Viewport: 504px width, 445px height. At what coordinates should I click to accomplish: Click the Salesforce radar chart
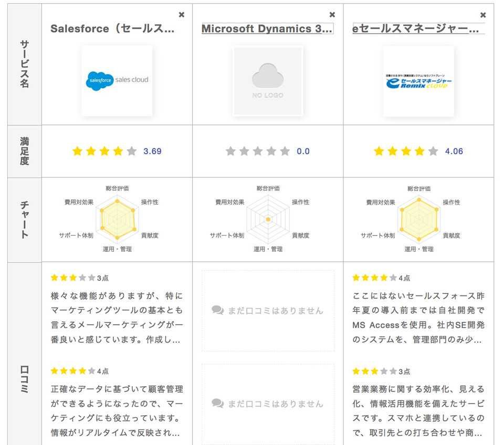pyautogui.click(x=117, y=218)
